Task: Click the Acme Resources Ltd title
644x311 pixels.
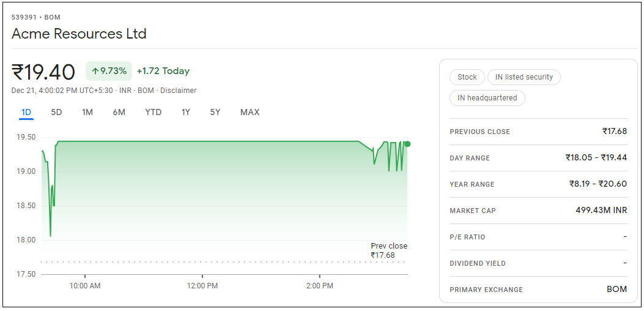Action: point(79,34)
